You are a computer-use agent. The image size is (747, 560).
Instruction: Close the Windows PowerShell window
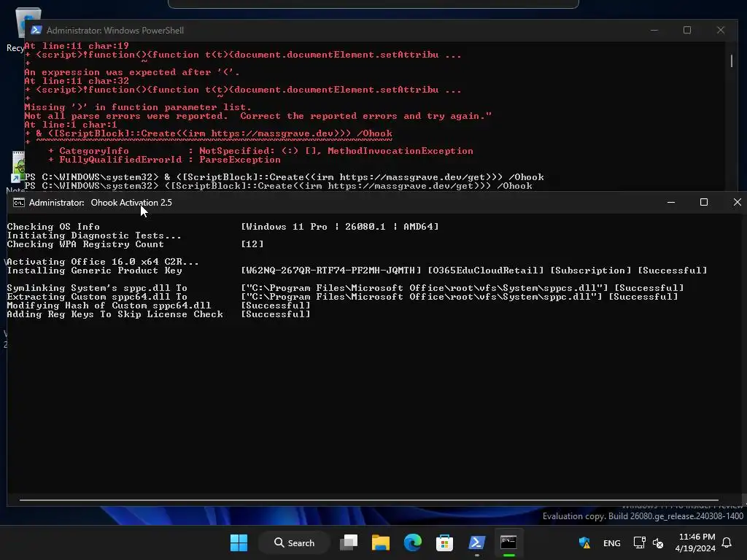[720, 30]
